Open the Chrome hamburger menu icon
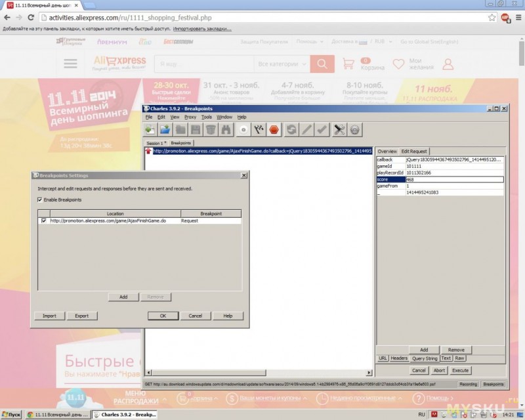 click(518, 18)
